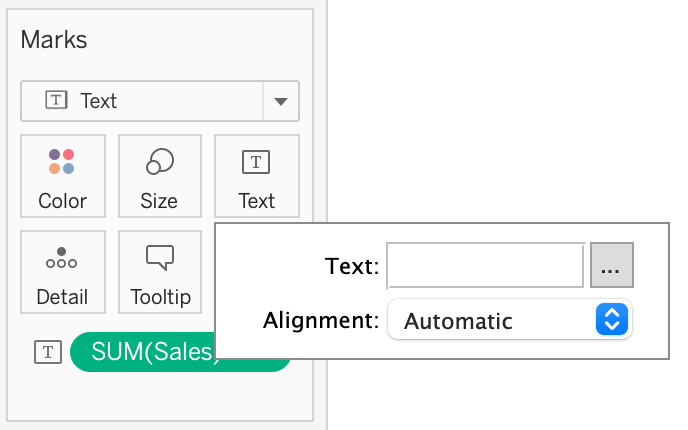Screen dimensions: 688x430
Task: Click the ellipsis button to edit text
Action: [612, 266]
